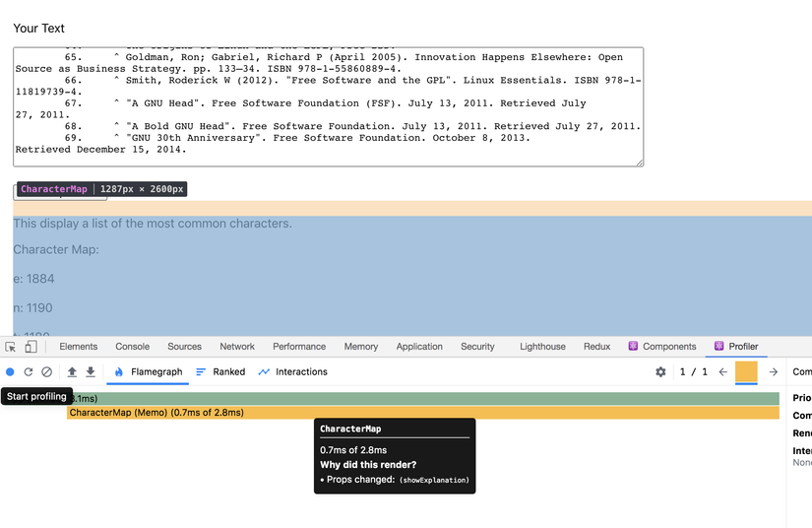Clear profiling data icon
Screen dimensions: 812x528
coord(46,372)
